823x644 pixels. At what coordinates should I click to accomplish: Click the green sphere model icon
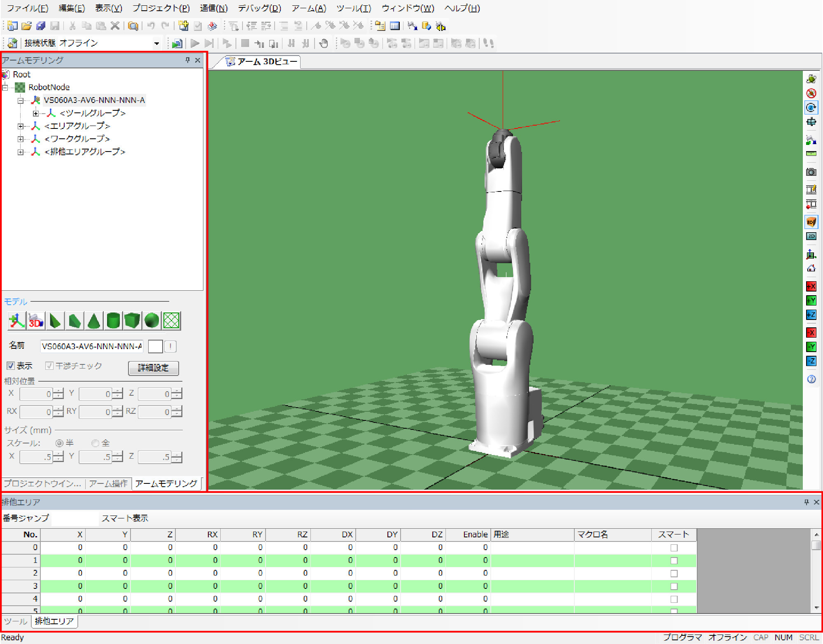pyautogui.click(x=152, y=321)
